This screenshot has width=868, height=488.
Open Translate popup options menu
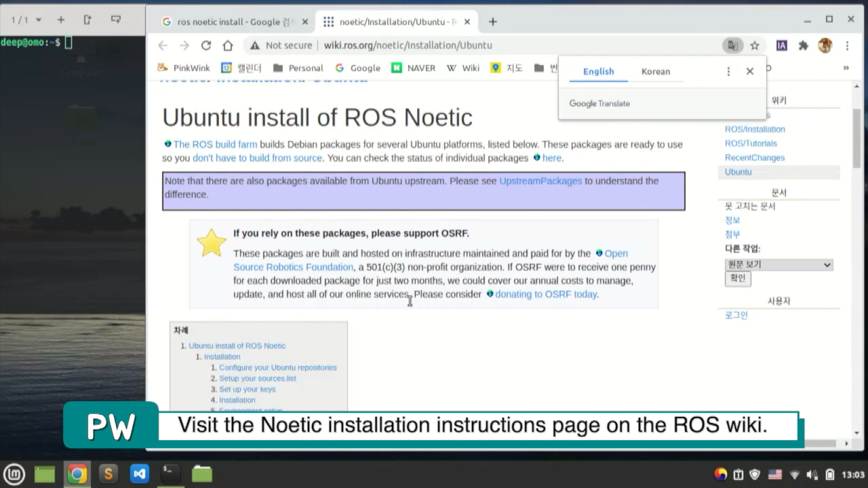tap(728, 71)
